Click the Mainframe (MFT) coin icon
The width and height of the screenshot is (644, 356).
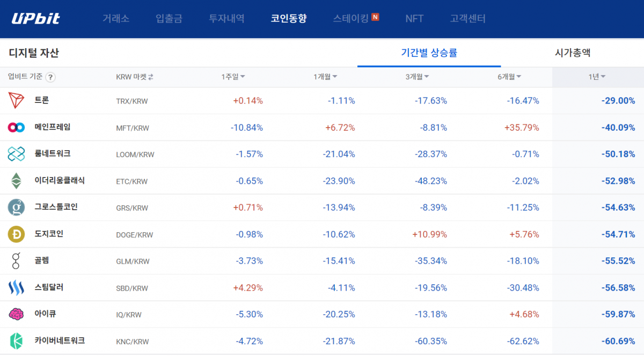pos(16,128)
